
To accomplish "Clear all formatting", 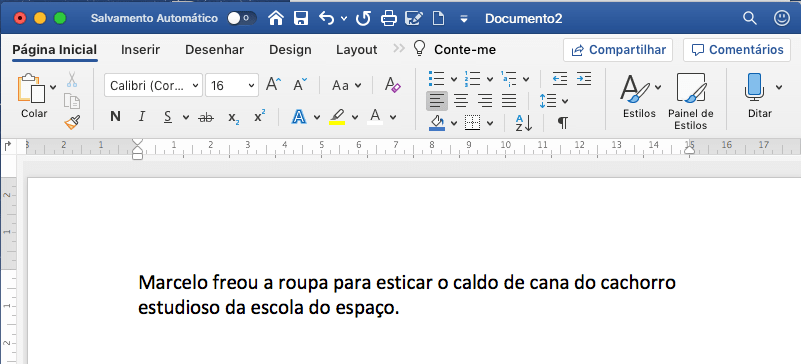I will [x=392, y=85].
